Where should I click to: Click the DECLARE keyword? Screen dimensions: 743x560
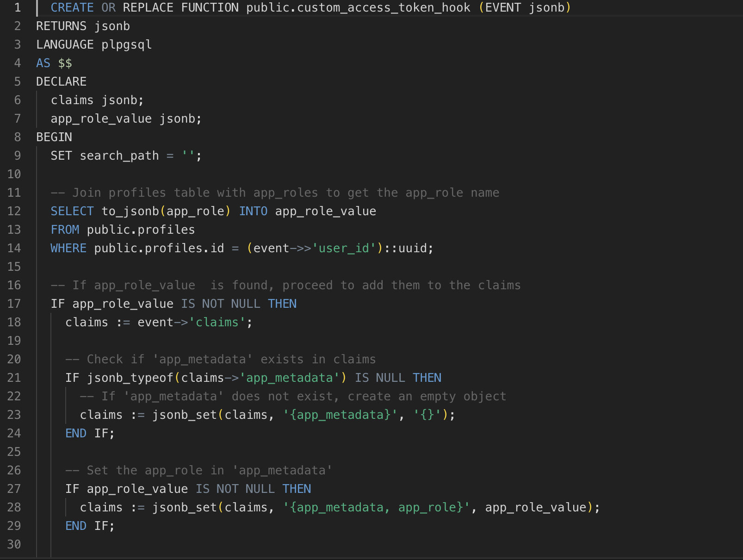61,81
